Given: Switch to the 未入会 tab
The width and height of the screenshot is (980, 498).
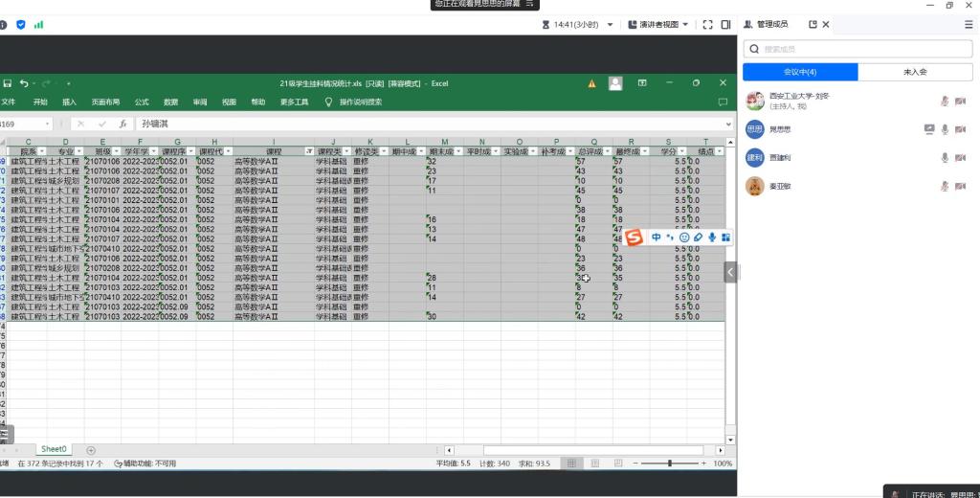Looking at the screenshot, I should (x=915, y=72).
